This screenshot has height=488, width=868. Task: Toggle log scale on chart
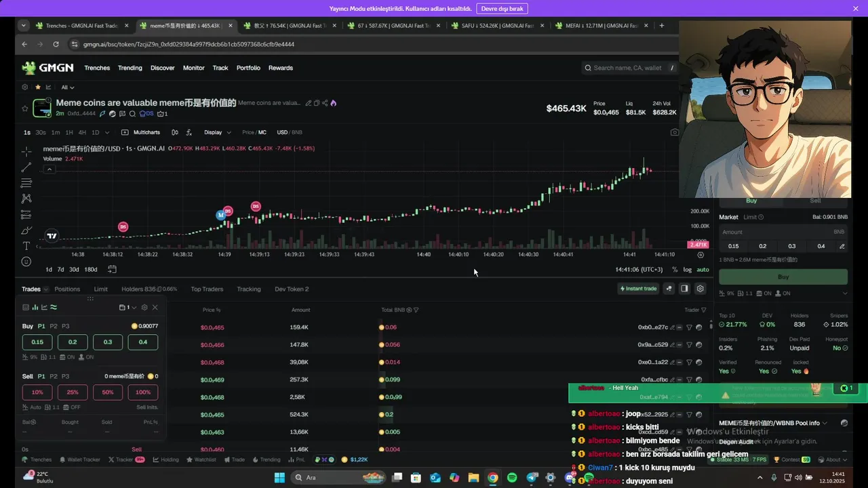click(x=687, y=270)
